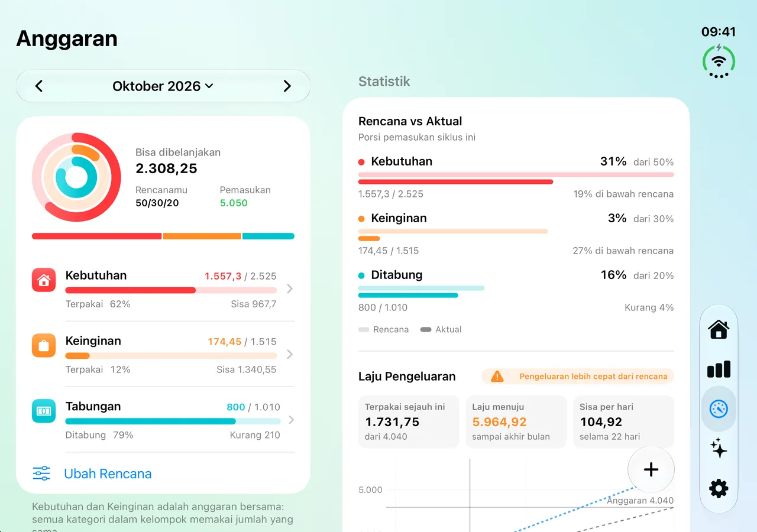Open the sparkles assistant icon

pos(719,449)
